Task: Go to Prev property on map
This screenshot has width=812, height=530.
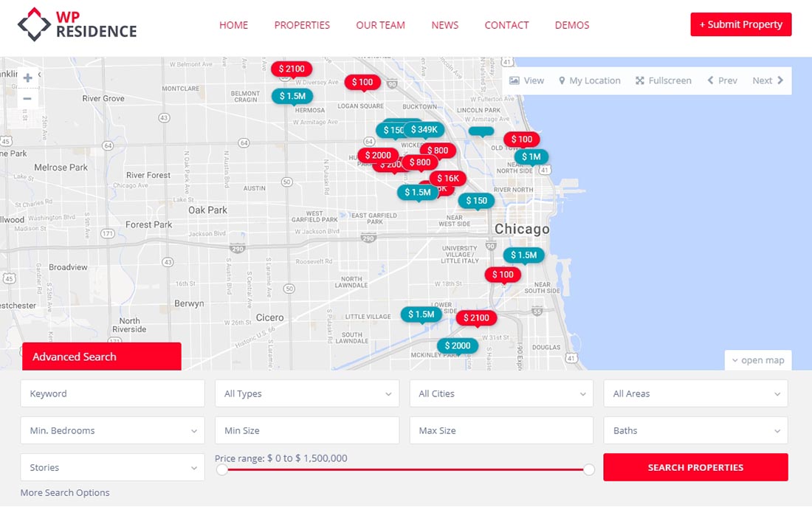Action: [722, 80]
